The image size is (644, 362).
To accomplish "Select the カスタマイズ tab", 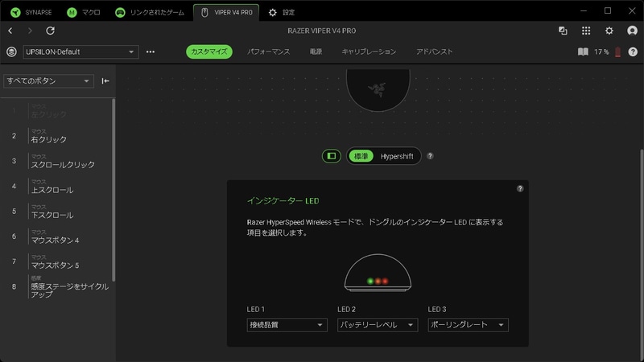I will (x=209, y=51).
